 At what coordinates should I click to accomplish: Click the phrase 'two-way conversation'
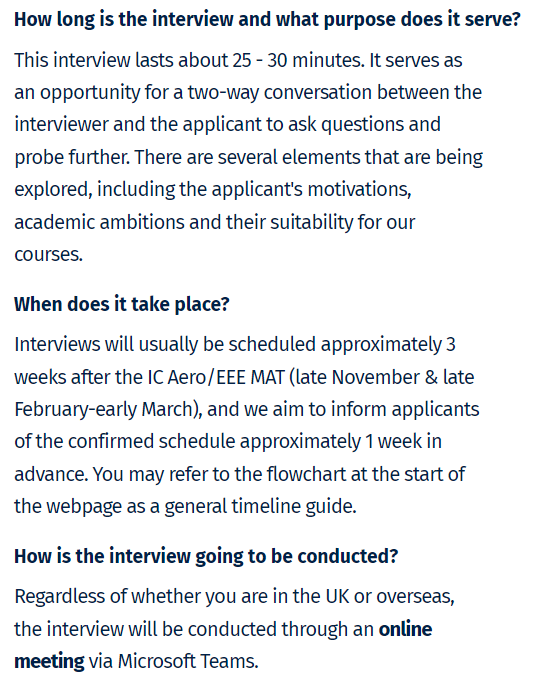[x=280, y=93]
